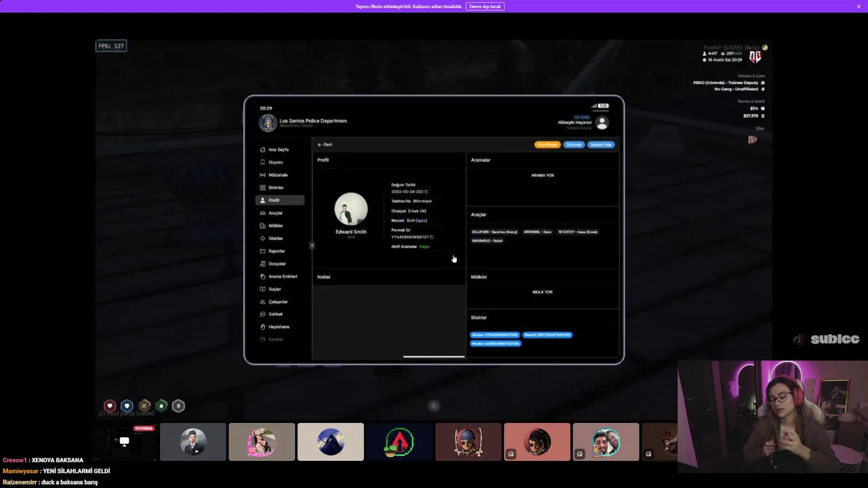The image size is (868, 488).
Task: Click the user avatar icon next to Hüseyin Hayırsız
Action: (601, 123)
